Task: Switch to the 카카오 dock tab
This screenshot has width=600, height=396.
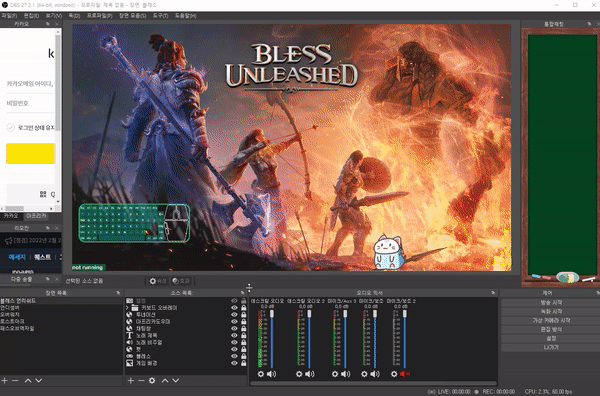Action: tap(11, 216)
